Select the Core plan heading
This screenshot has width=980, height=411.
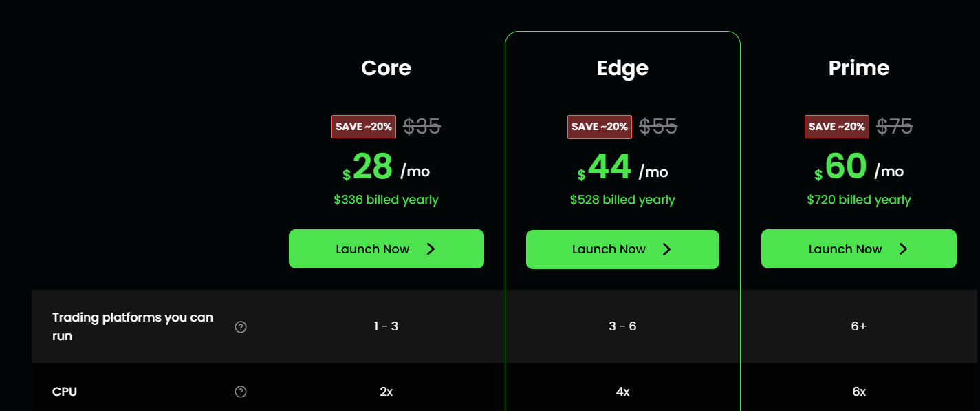click(386, 68)
